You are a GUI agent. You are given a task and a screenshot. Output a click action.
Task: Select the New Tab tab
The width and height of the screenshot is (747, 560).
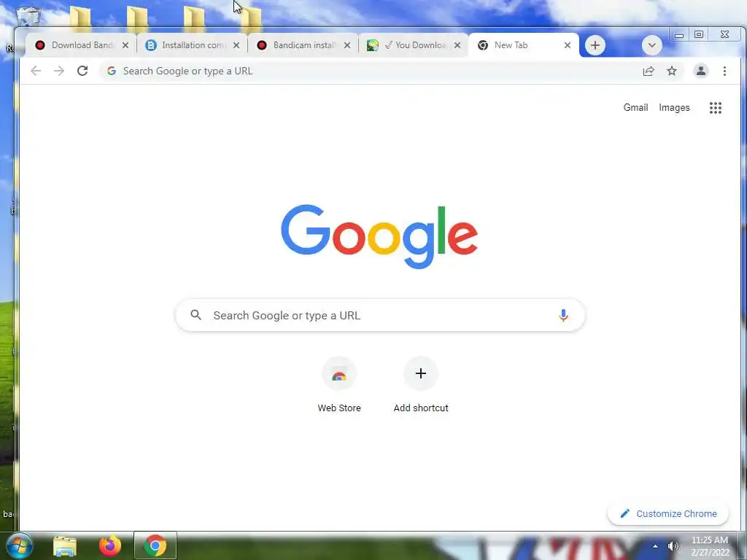click(x=523, y=45)
